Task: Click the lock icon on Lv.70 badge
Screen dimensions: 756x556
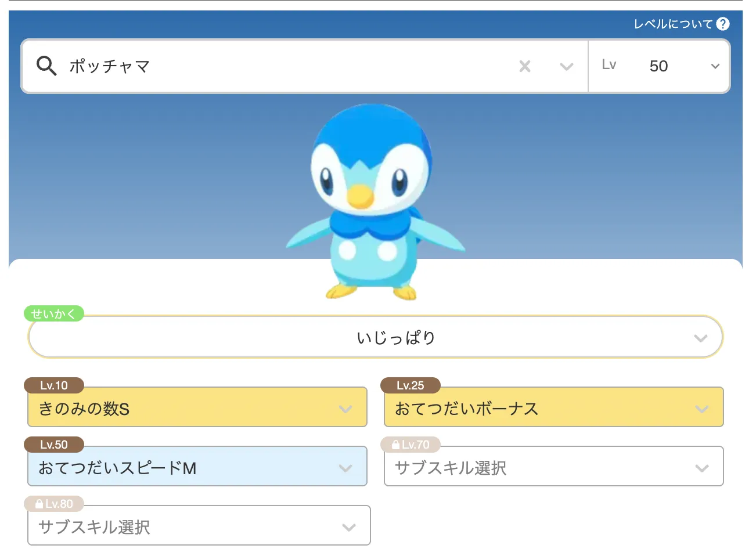Action: pos(396,445)
